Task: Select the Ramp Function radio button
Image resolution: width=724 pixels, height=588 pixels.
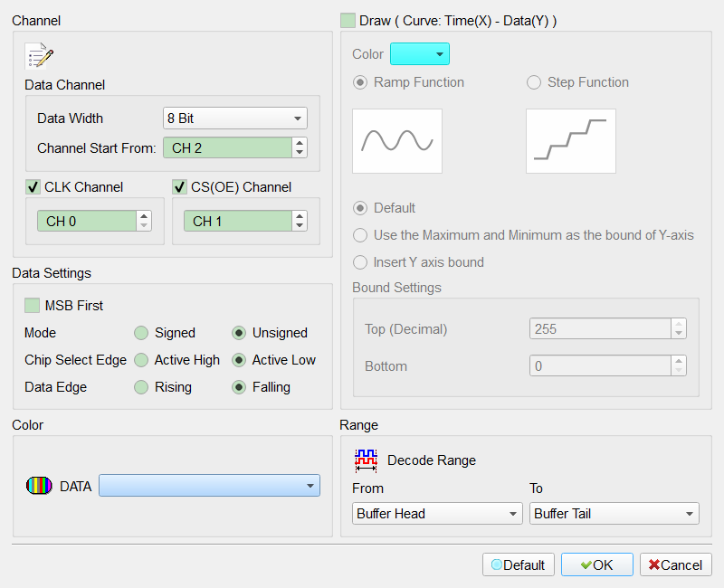Action: click(x=360, y=82)
